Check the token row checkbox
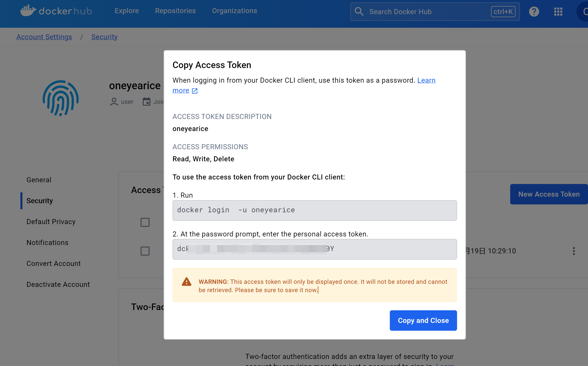 (x=145, y=251)
